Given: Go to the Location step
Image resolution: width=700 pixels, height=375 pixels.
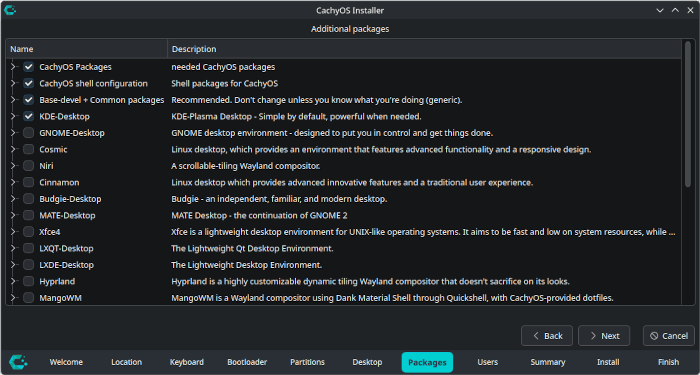Looking at the screenshot, I should (x=127, y=362).
